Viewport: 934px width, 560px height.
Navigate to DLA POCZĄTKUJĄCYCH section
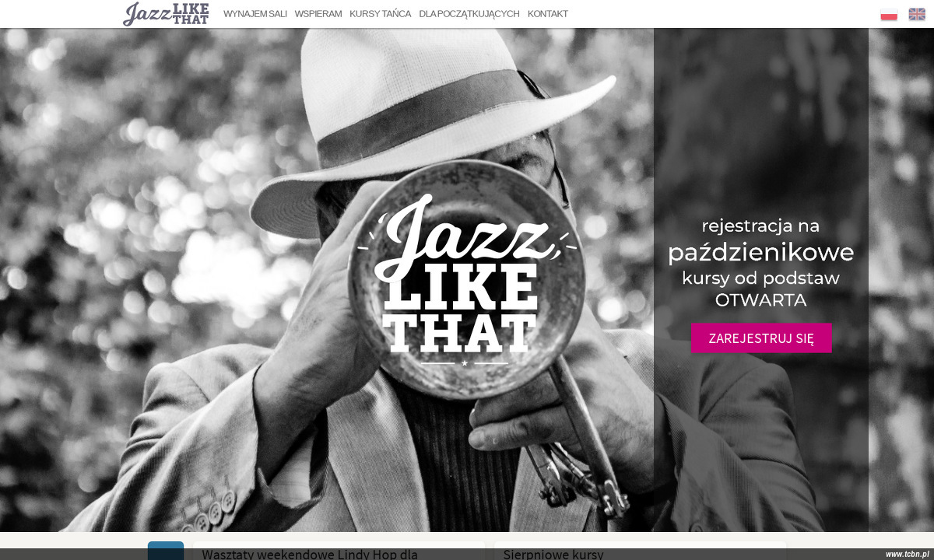[x=469, y=14]
